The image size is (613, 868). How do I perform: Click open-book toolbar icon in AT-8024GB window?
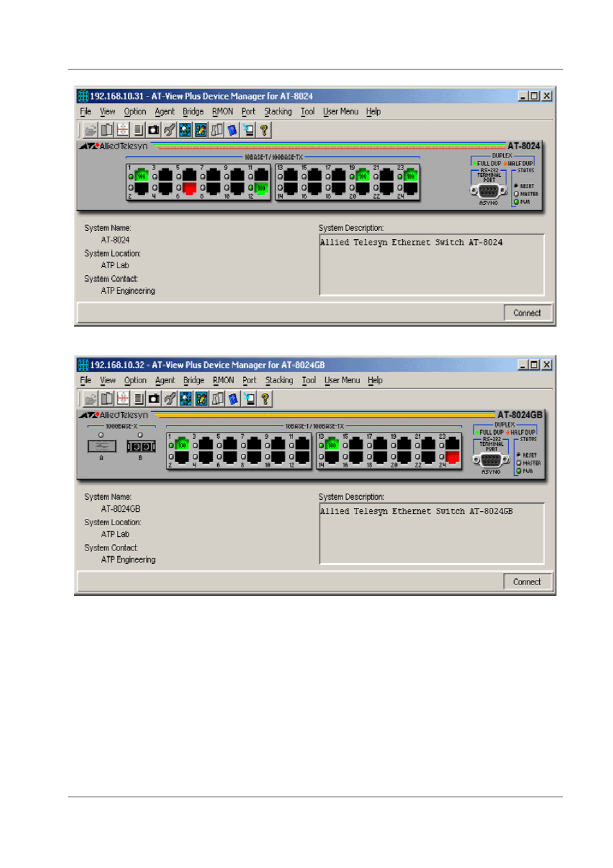pyautogui.click(x=107, y=399)
